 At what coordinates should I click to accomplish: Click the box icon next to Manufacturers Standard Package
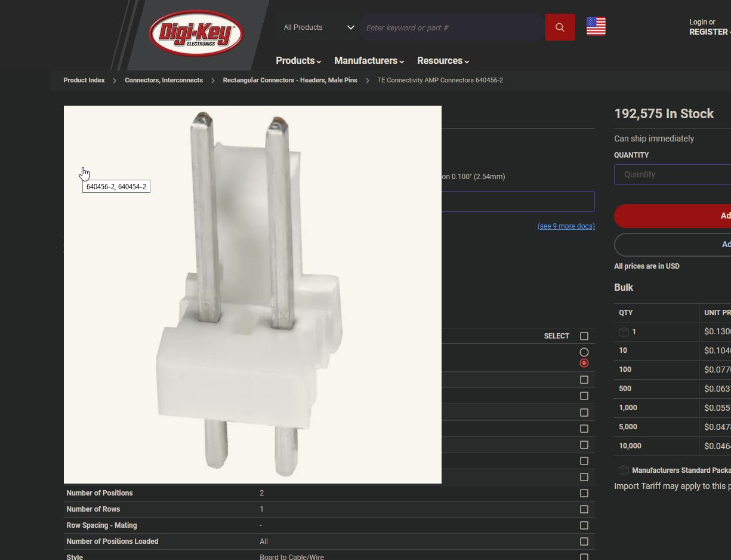click(x=624, y=470)
